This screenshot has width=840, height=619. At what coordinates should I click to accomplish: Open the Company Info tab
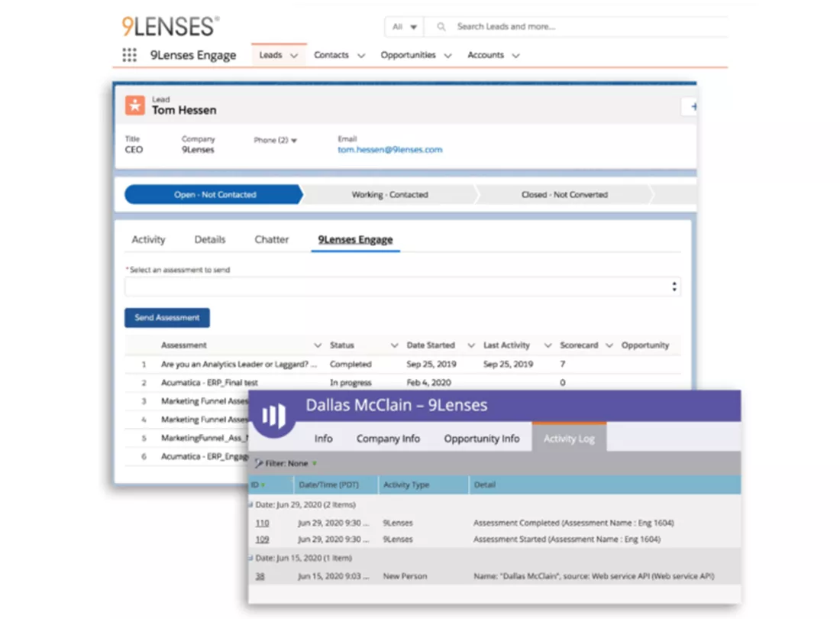pos(388,439)
